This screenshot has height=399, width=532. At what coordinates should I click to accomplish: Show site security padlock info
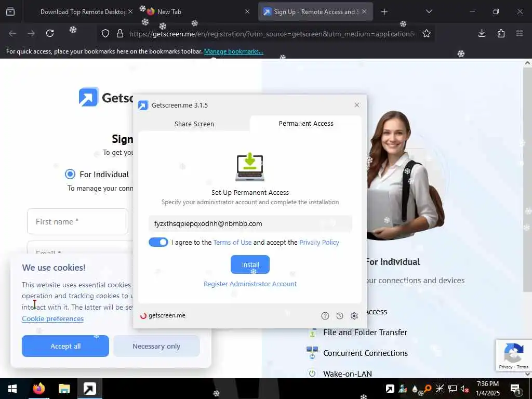[120, 33]
